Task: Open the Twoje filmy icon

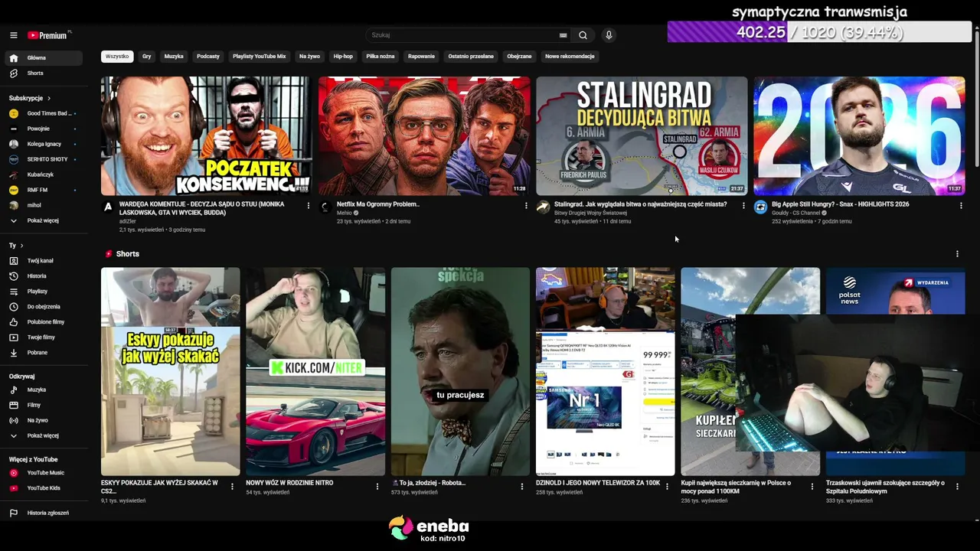Action: [13, 337]
